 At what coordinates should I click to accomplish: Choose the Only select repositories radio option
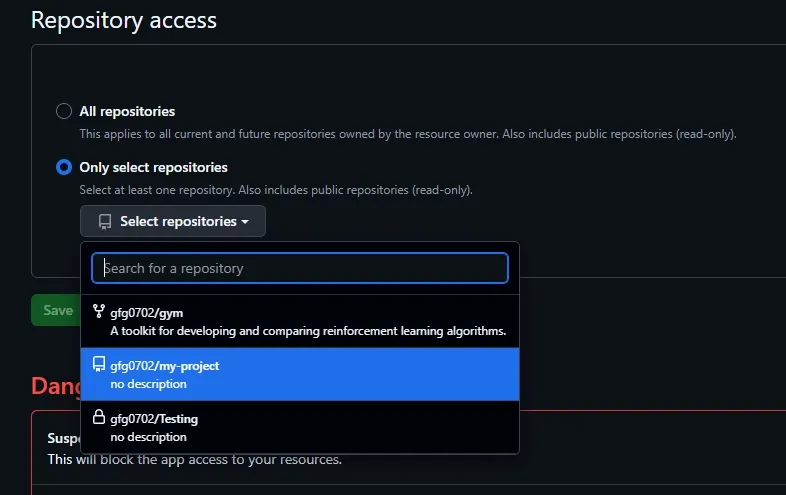(64, 167)
